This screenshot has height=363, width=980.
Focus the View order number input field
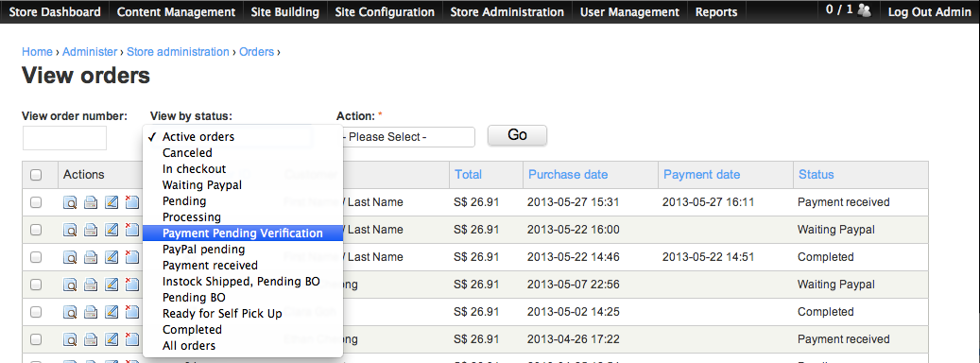[64, 138]
